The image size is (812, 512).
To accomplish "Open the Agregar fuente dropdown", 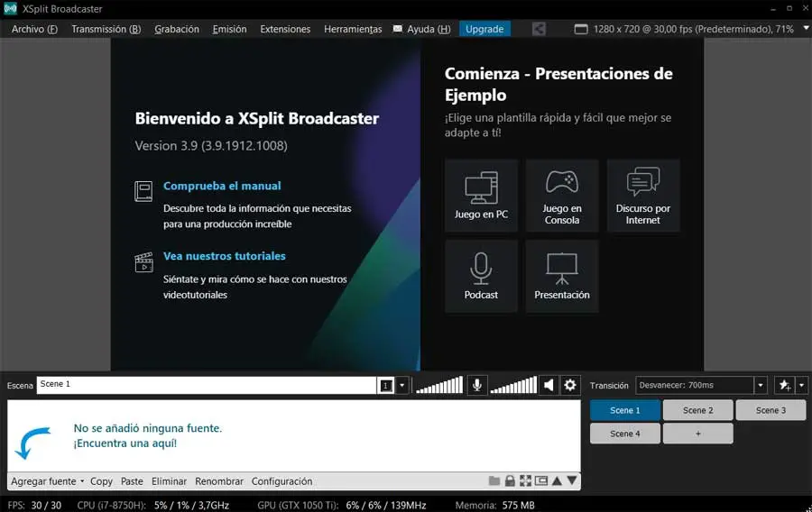I will (x=48, y=481).
